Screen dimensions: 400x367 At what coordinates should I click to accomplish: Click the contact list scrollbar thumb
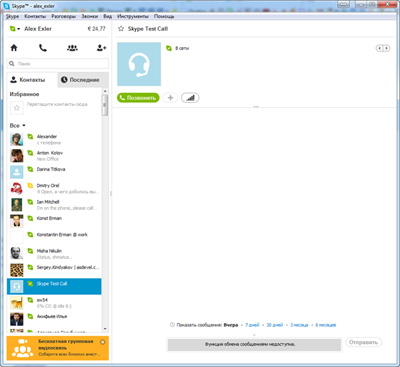pyautogui.click(x=105, y=105)
